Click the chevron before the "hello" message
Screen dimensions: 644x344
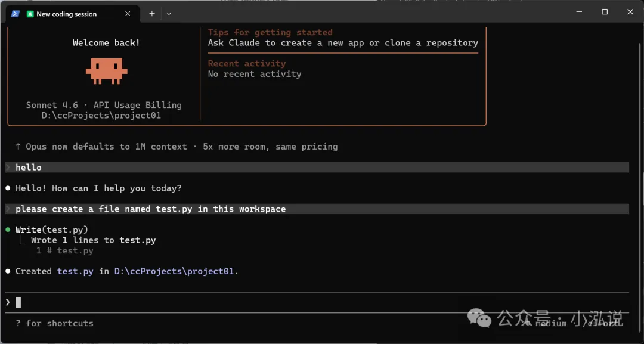(8, 168)
